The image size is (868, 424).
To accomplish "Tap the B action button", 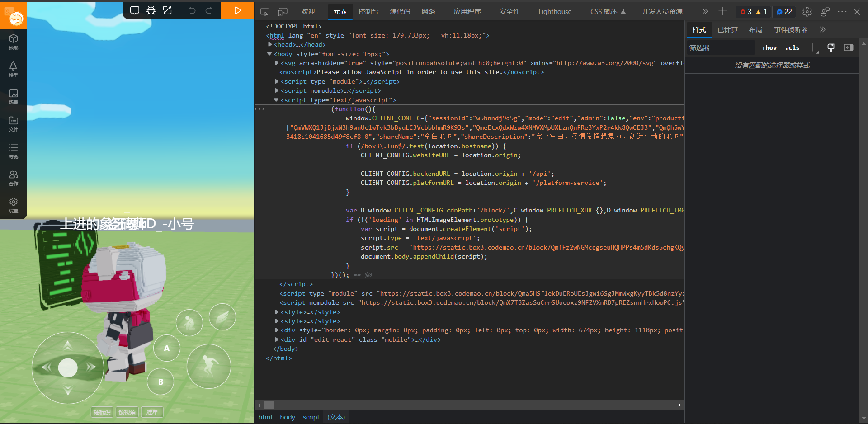I will point(160,382).
